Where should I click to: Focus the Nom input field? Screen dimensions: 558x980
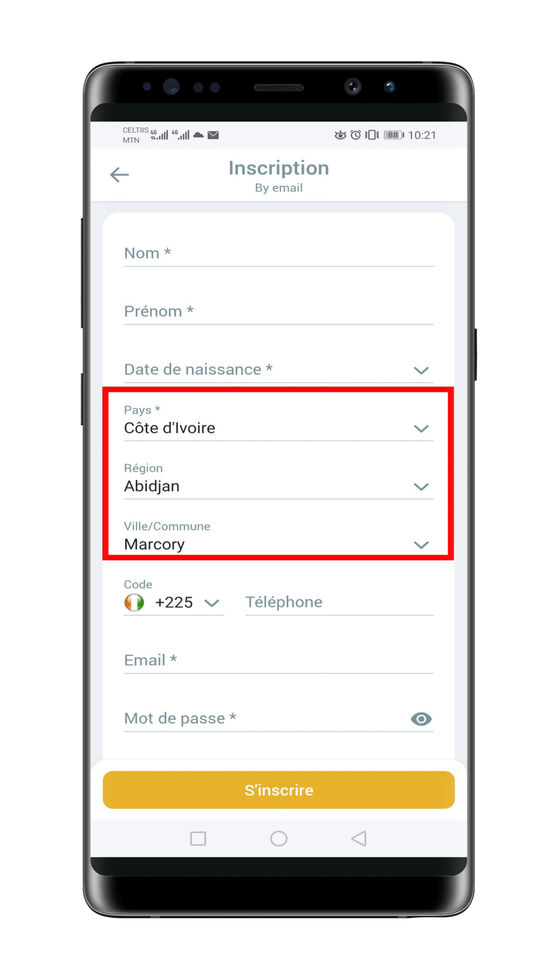(279, 253)
